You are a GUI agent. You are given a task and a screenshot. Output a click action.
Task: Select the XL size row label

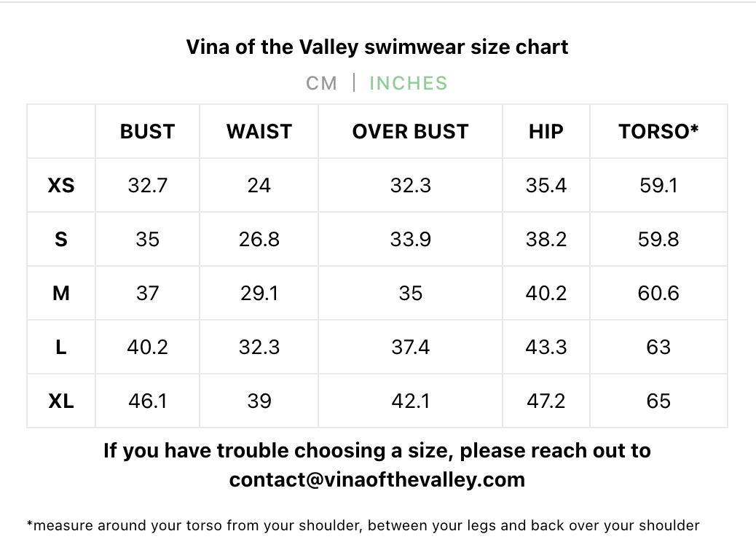(61, 401)
